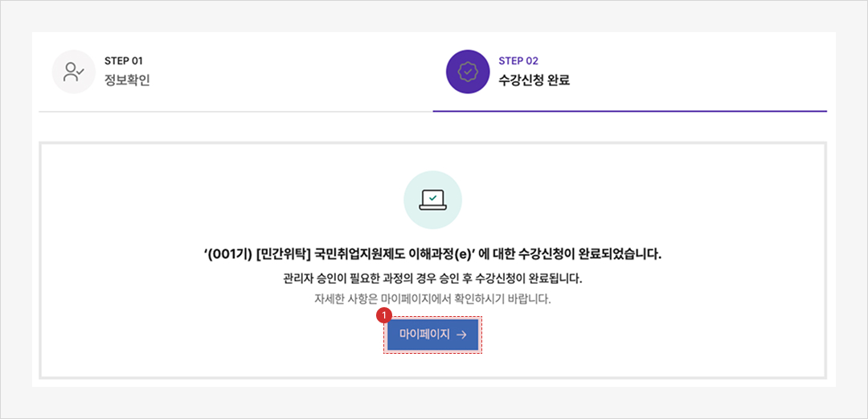Click the STEP 02 purple badge icon
This screenshot has width=868, height=419.
point(468,72)
